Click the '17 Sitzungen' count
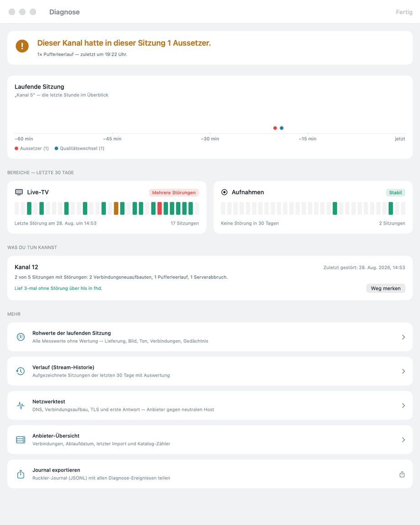The image size is (420, 525). pyautogui.click(x=184, y=223)
